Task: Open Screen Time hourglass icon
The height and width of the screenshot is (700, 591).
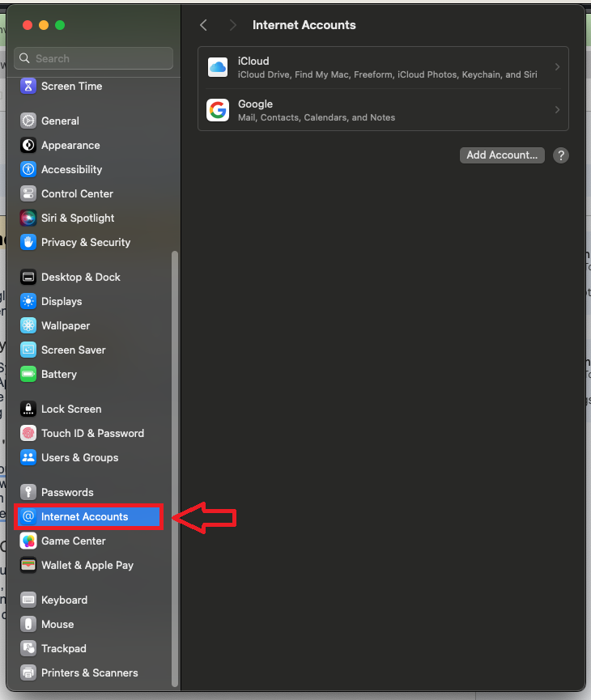Action: 28,86
